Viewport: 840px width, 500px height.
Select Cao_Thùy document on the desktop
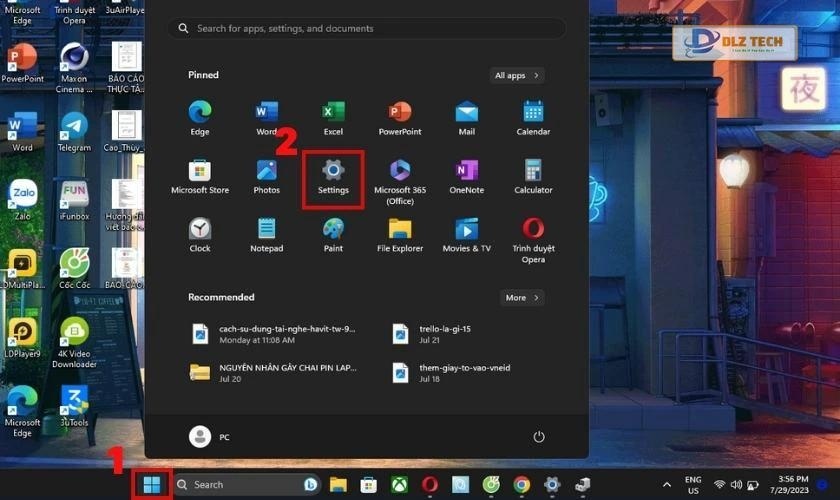pyautogui.click(x=125, y=132)
